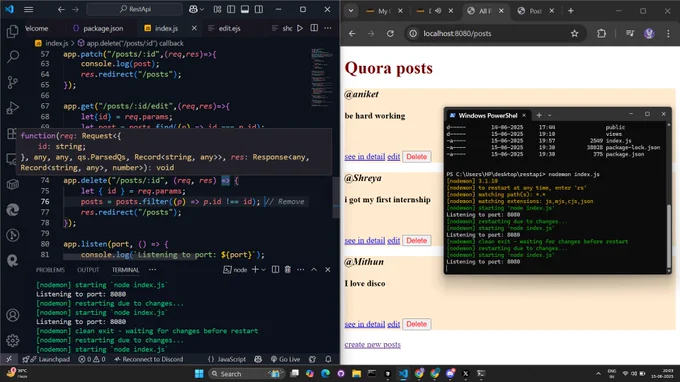Click the RestApi command center search
Image resolution: width=680 pixels, height=382 pixels.
click(x=134, y=9)
